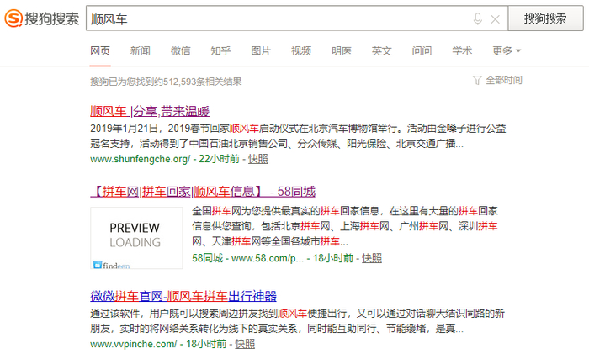Image resolution: width=589 pixels, height=364 pixels.
Task: Switch to the 英文 tab
Action: point(382,50)
